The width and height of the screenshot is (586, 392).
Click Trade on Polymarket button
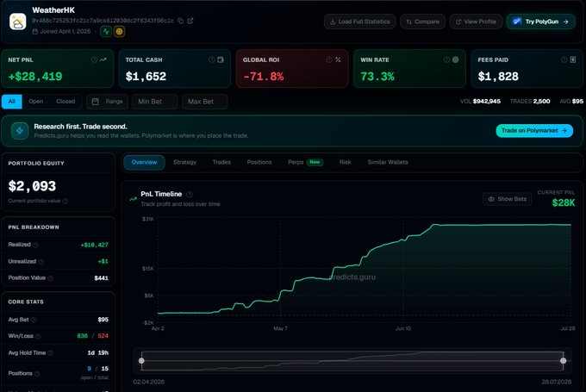(x=534, y=131)
